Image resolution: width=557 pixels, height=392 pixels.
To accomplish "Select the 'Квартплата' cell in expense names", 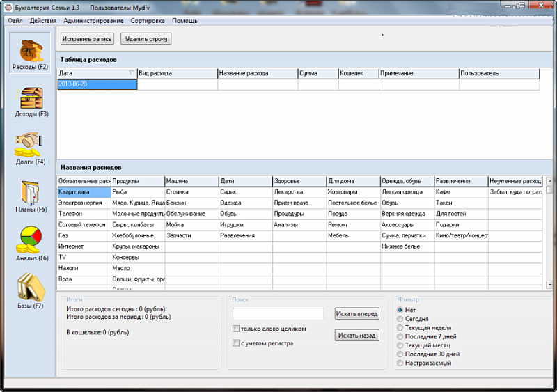I will pos(84,192).
